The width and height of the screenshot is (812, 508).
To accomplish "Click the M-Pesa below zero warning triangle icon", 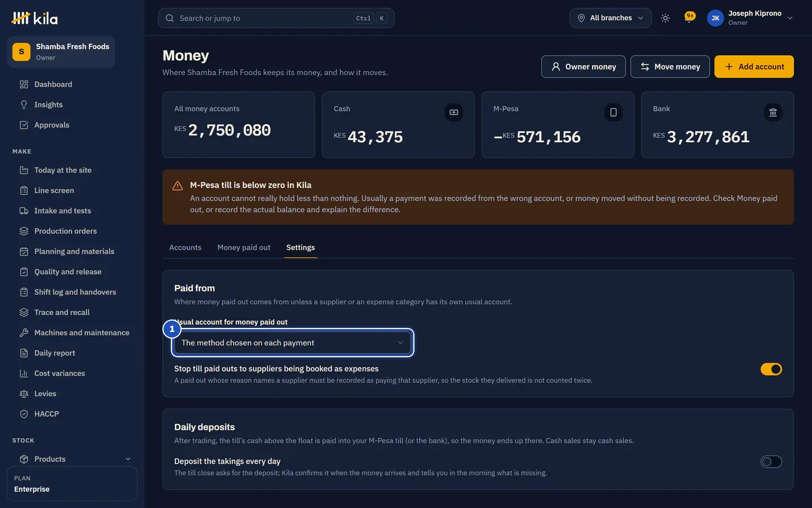I will pyautogui.click(x=178, y=186).
